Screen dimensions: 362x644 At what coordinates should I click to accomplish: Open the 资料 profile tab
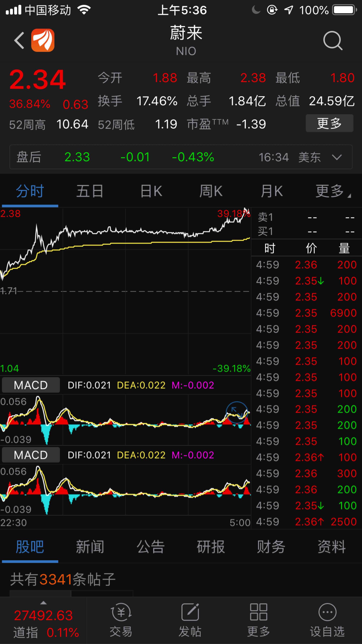click(x=332, y=547)
